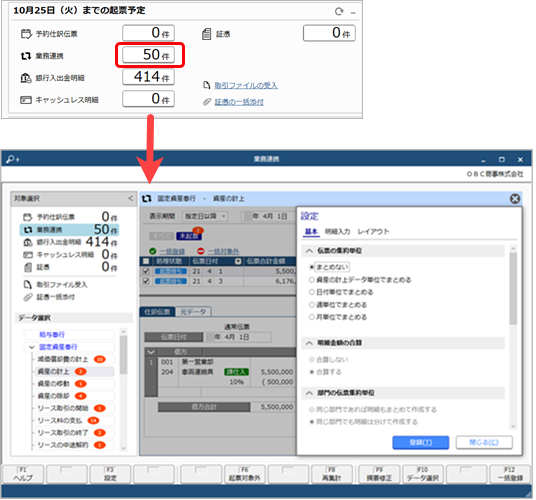
Task: Click the 証憑 document icon in sidebar
Action: pos(28,267)
